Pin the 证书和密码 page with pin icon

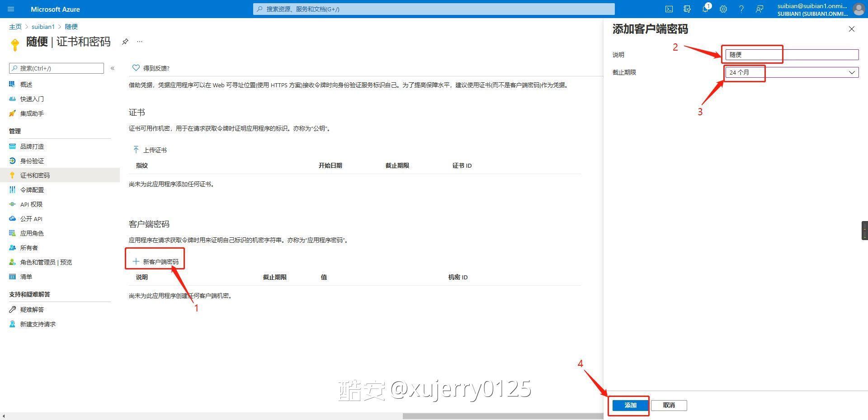point(125,42)
